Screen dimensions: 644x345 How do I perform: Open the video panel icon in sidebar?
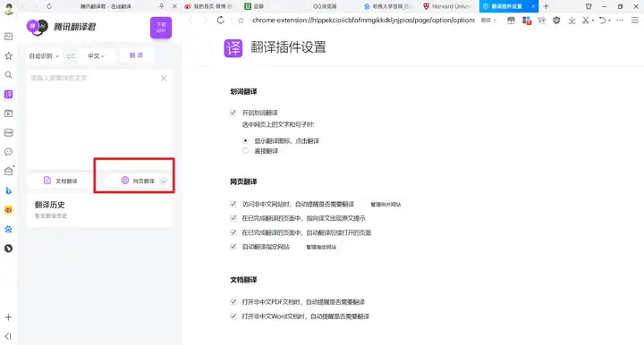8,114
